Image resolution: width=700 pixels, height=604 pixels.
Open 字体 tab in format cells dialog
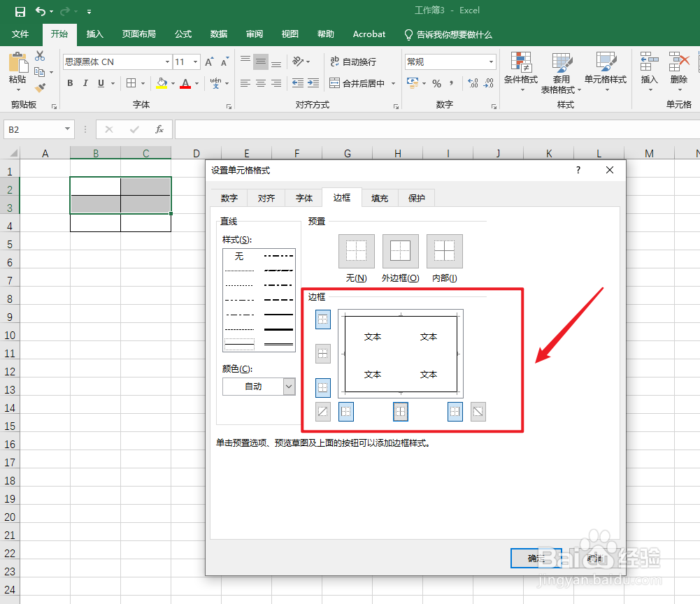click(304, 199)
